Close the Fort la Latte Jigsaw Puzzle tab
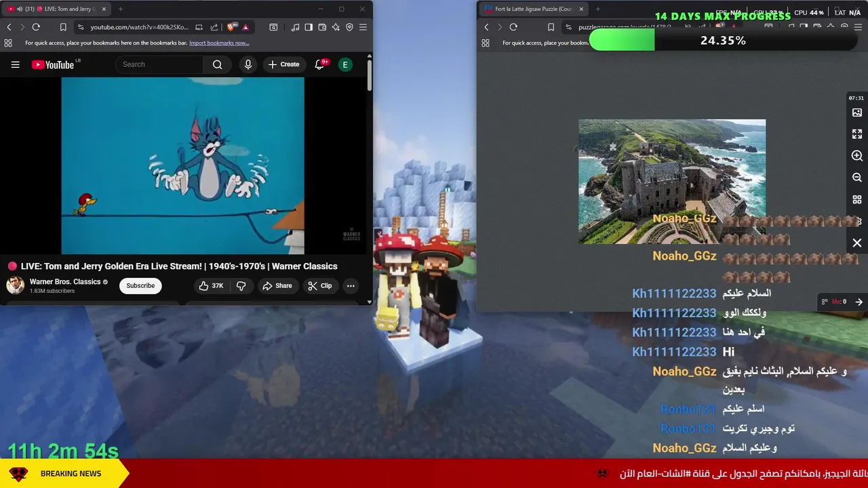 click(x=580, y=9)
